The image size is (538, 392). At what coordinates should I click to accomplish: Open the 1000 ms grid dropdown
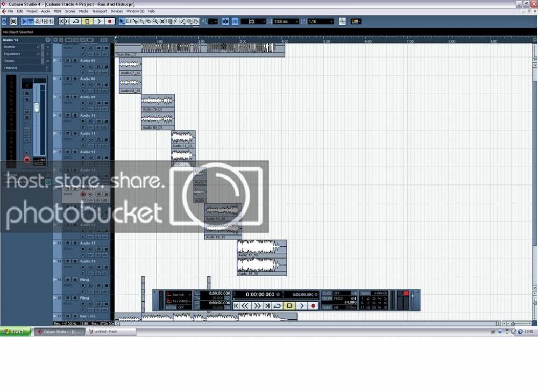pyautogui.click(x=285, y=22)
